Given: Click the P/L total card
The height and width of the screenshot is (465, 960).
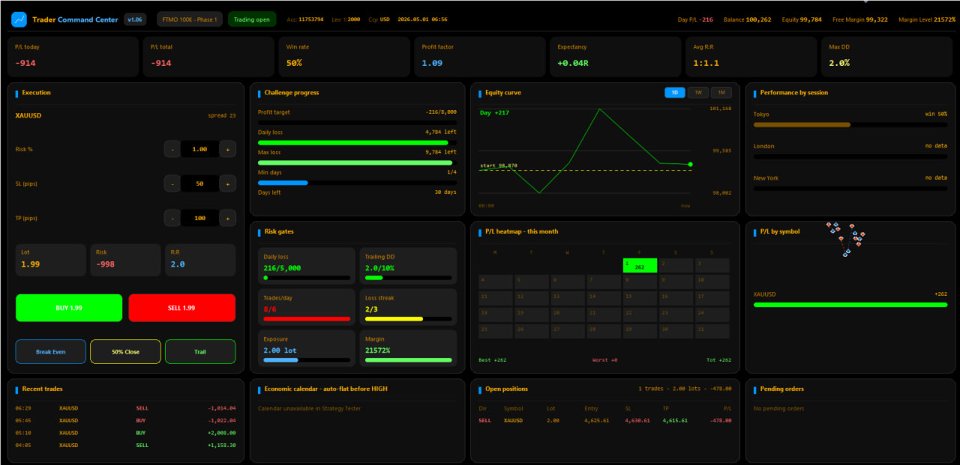Looking at the screenshot, I should [208, 56].
